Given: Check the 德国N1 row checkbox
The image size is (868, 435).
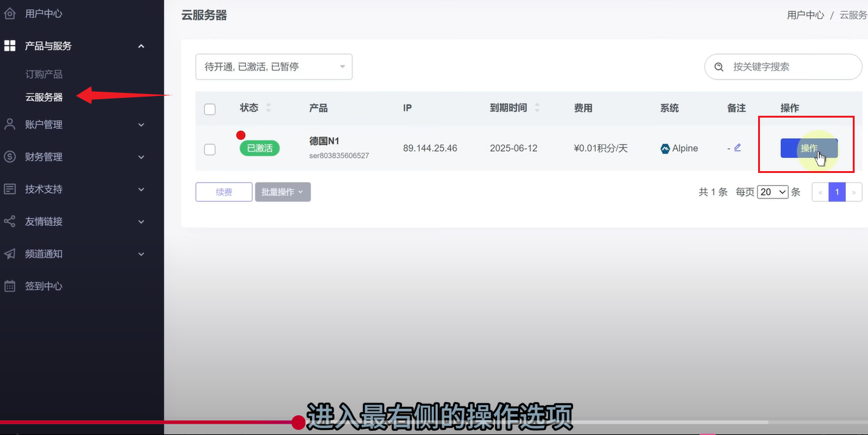Looking at the screenshot, I should coord(210,149).
